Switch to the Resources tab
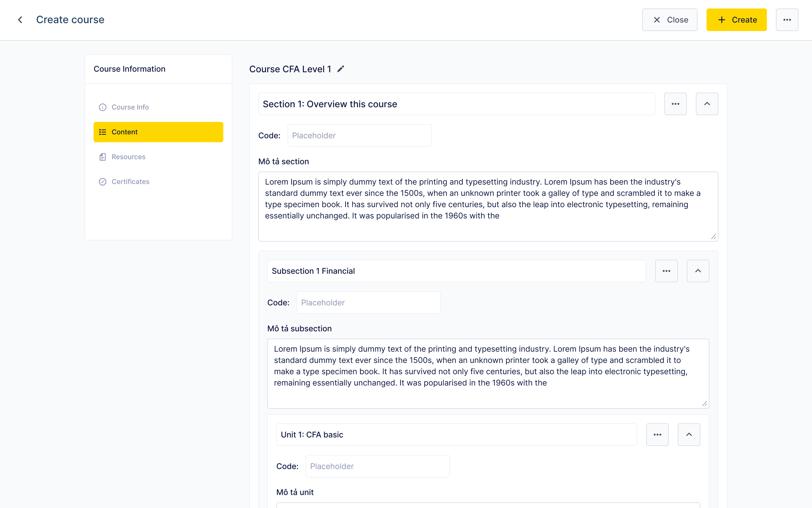The height and width of the screenshot is (508, 812). point(158,157)
